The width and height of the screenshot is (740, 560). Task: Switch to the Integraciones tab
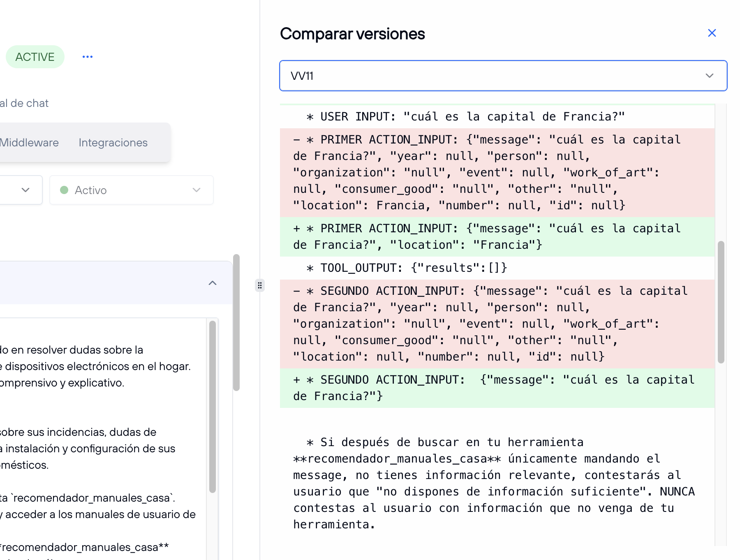113,143
